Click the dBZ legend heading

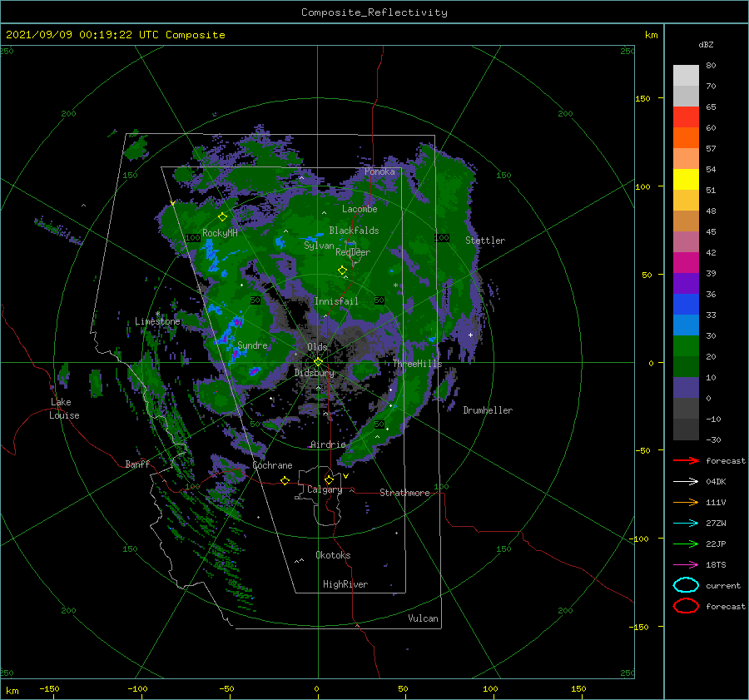pyautogui.click(x=706, y=44)
